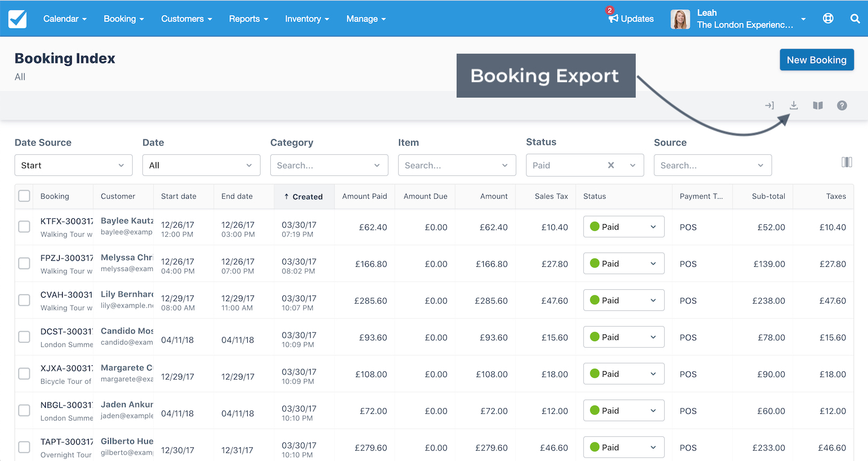The height and width of the screenshot is (461, 868).
Task: Open Paid status dropdown for Melyssa row
Action: (x=624, y=263)
